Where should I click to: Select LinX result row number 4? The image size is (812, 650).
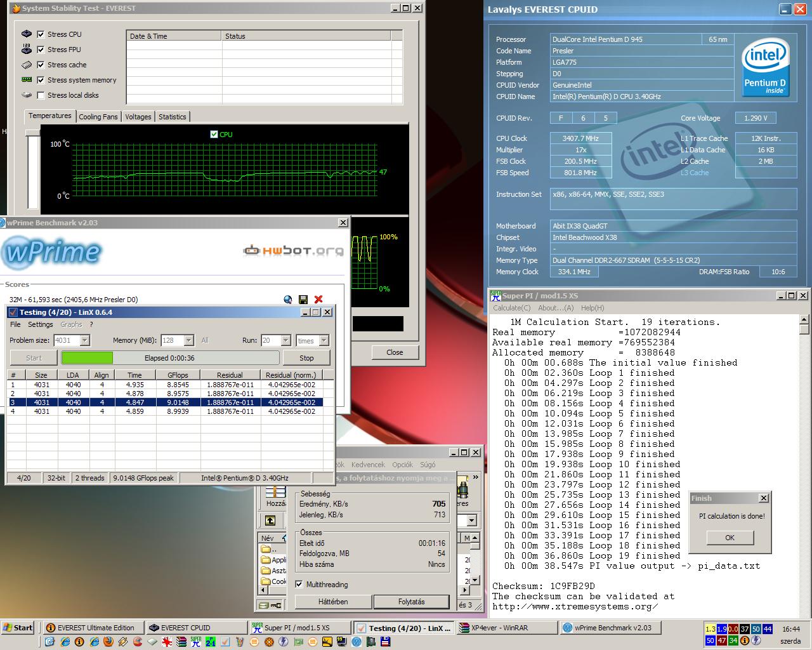(170, 411)
